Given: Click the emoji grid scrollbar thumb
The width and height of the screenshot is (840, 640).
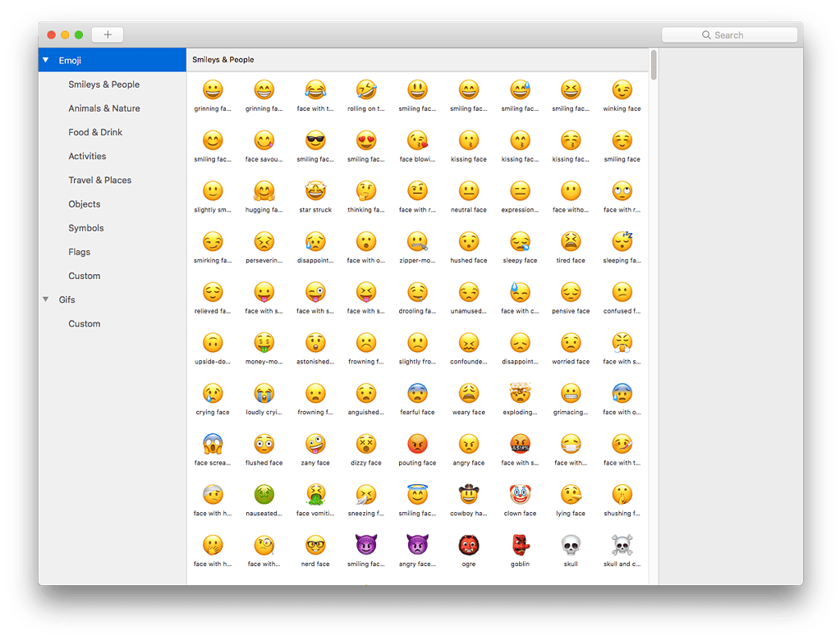Looking at the screenshot, I should tap(654, 65).
